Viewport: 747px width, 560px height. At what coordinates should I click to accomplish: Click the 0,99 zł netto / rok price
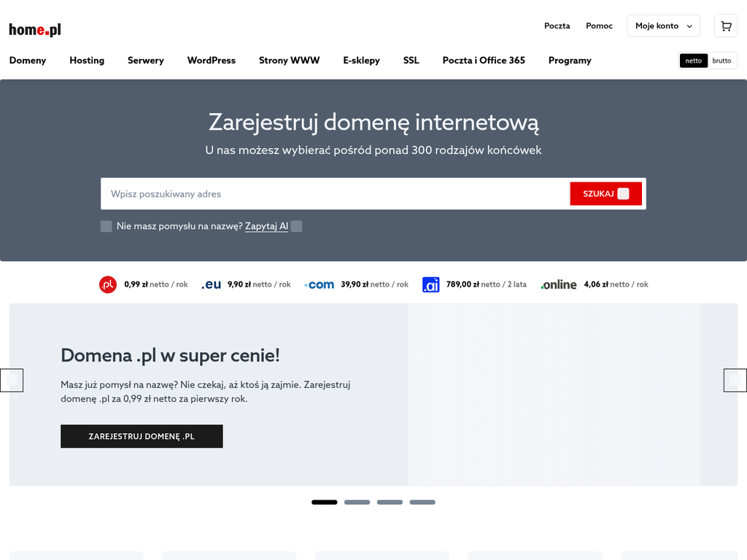156,284
